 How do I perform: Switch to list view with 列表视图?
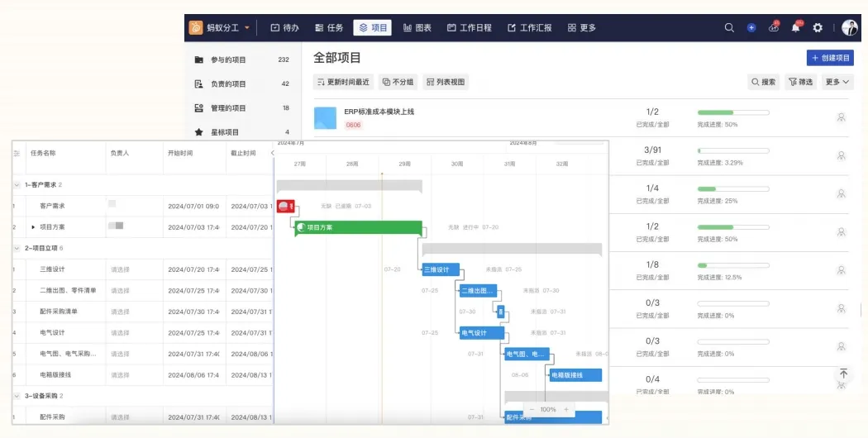coord(446,82)
